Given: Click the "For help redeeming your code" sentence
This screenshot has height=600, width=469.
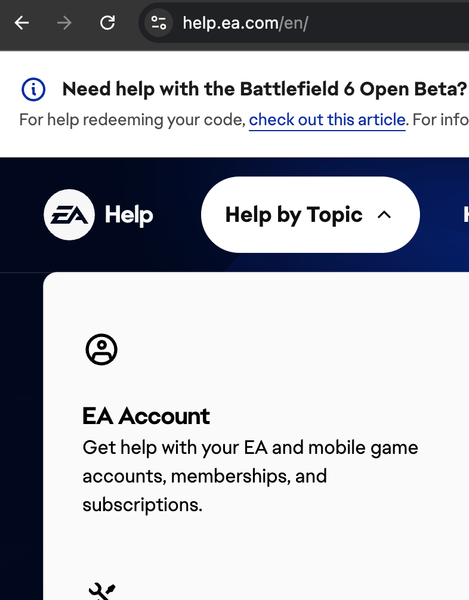Looking at the screenshot, I should (x=132, y=120).
